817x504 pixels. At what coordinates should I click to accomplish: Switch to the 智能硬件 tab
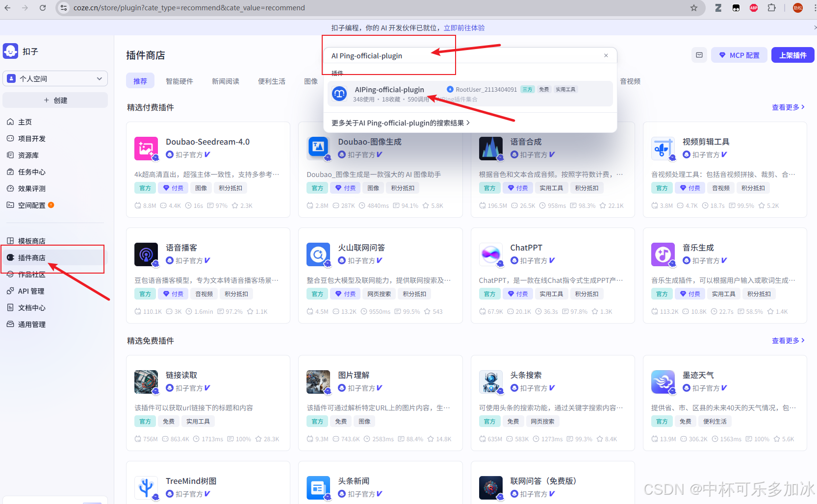(179, 81)
